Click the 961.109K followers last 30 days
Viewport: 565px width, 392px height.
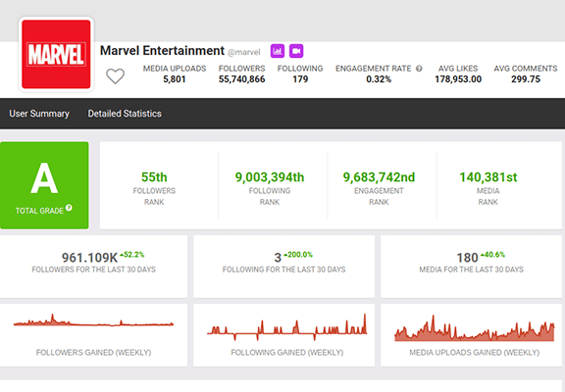tap(89, 258)
